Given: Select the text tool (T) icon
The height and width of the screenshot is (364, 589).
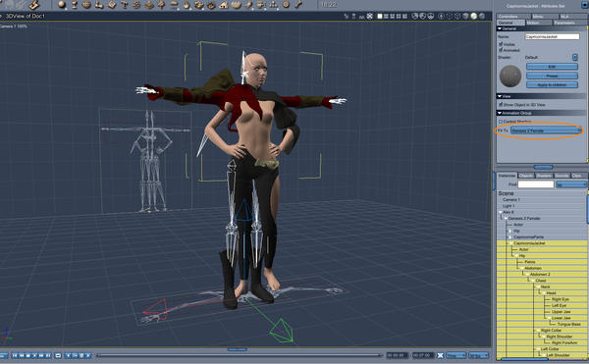Looking at the screenshot, I should 124,5.
